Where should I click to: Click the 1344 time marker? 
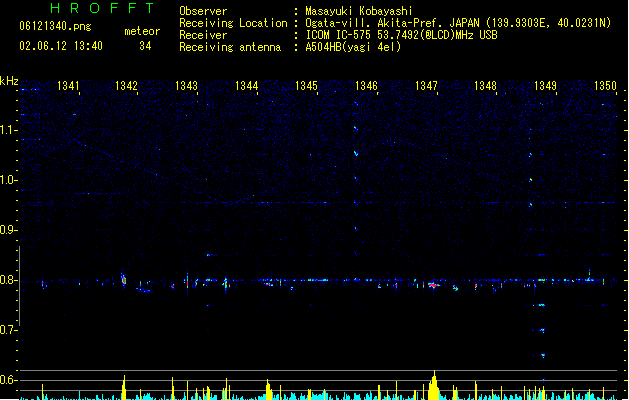[x=246, y=86]
